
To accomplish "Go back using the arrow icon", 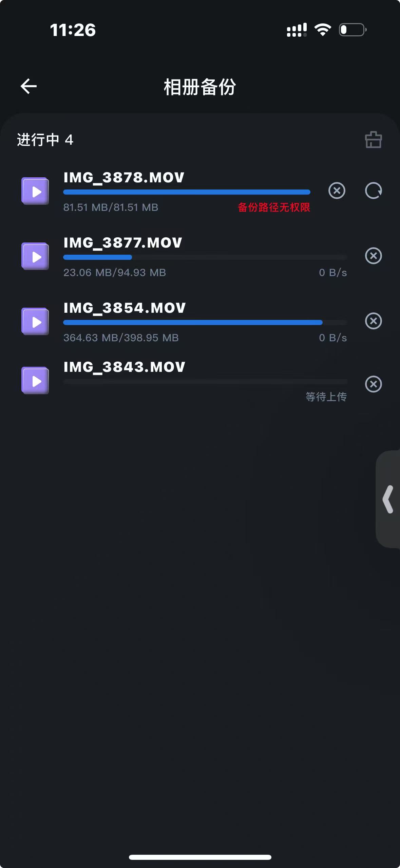I will (28, 86).
